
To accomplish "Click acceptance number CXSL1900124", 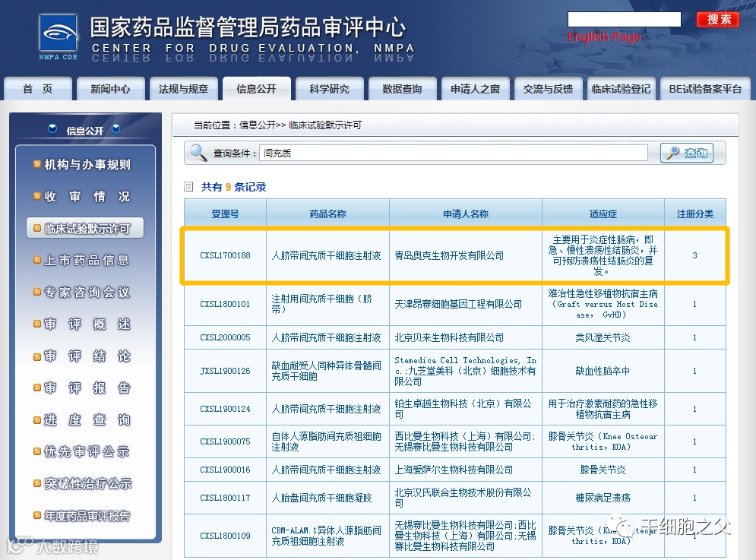I will point(225,409).
